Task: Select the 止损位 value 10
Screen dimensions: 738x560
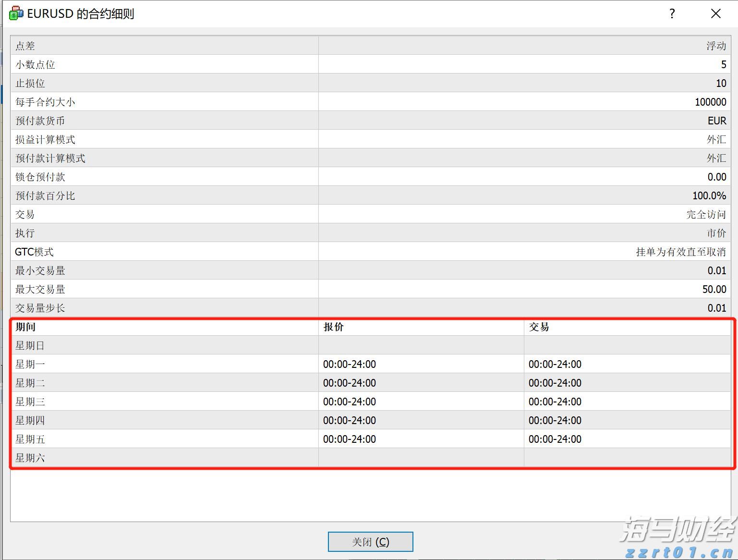Action: (721, 83)
